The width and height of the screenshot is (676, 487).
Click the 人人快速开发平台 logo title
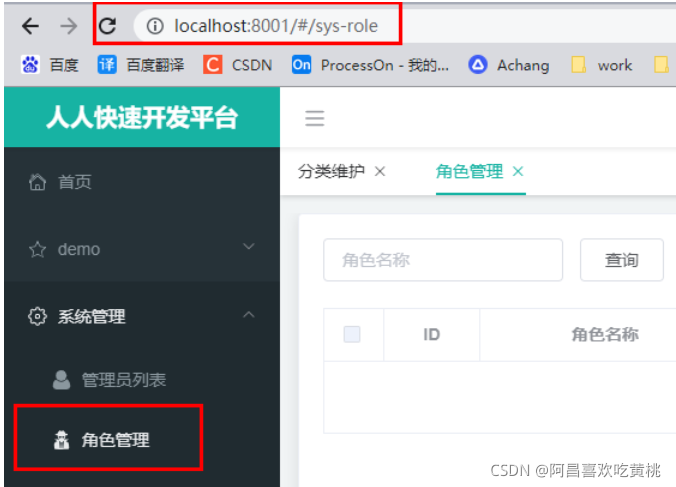coord(142,117)
